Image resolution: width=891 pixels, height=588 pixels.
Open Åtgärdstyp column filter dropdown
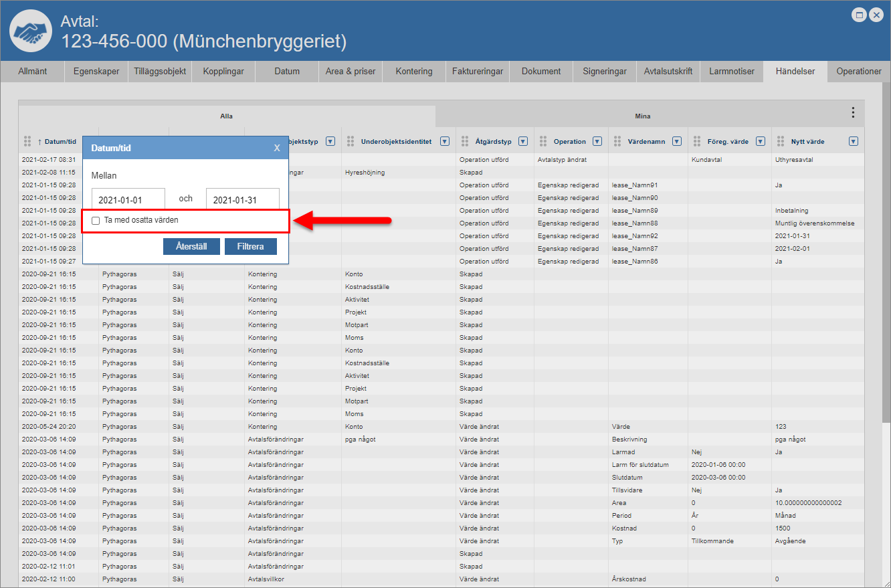point(522,141)
